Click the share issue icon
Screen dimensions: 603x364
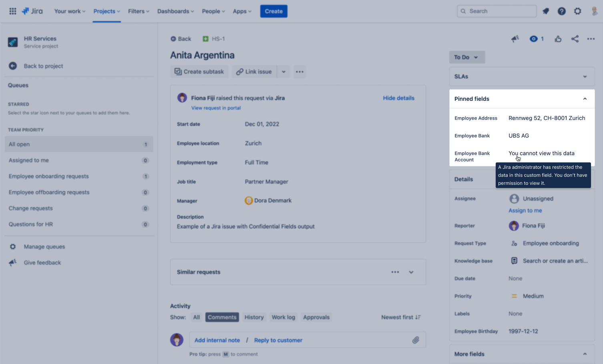(x=575, y=39)
